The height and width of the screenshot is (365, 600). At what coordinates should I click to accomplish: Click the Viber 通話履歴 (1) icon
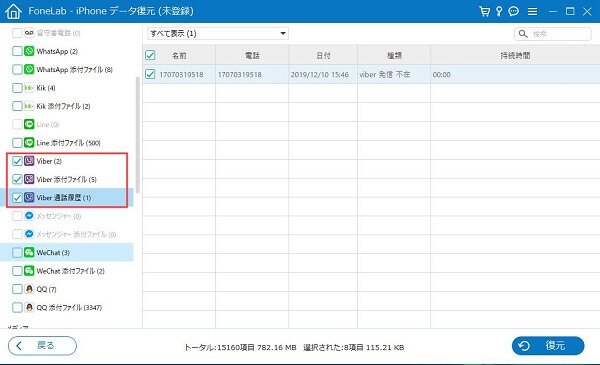(x=29, y=197)
